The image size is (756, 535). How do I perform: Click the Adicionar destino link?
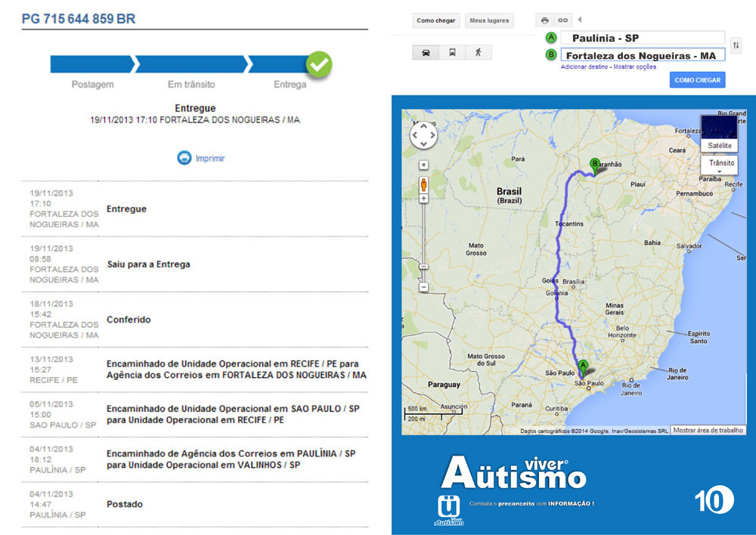pyautogui.click(x=584, y=67)
